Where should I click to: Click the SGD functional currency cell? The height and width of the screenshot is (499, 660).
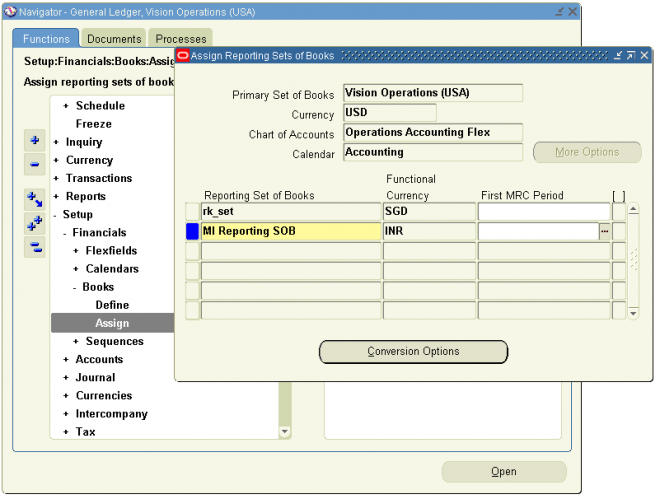click(x=429, y=212)
